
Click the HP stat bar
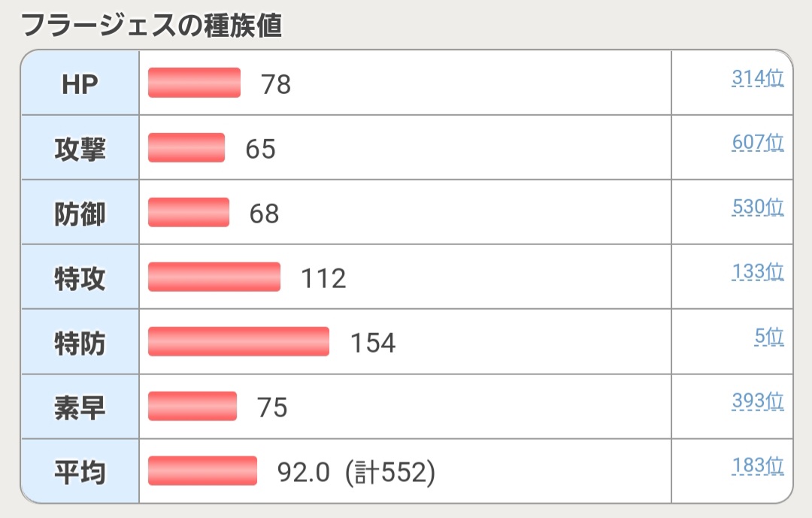tap(194, 83)
